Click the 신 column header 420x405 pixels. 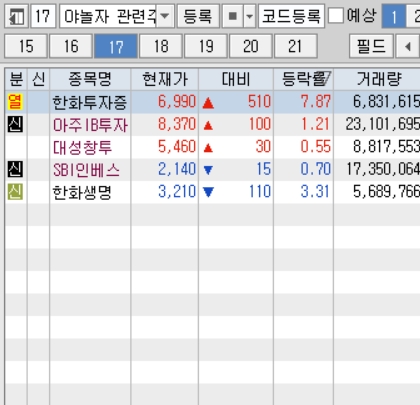(x=39, y=79)
